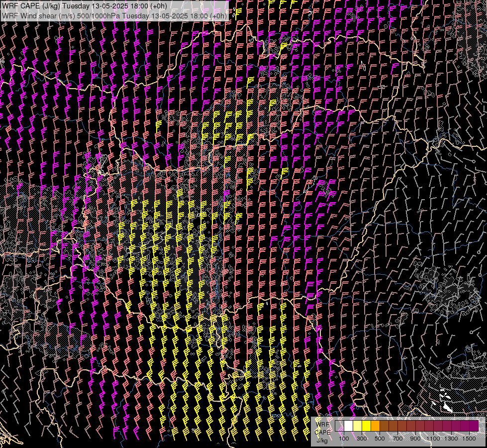487x448 pixels.
Task: Click the last purple CAPE legend swatch
Action: click(x=474, y=426)
